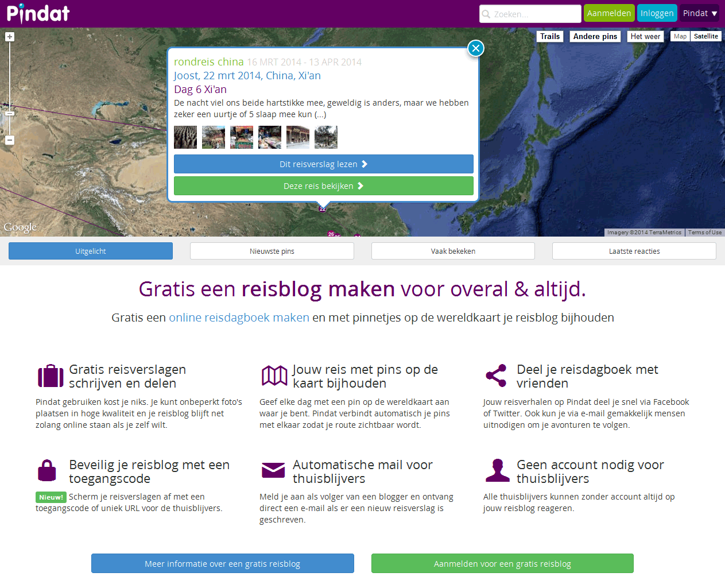Screen dimensions: 725x588
Task: Switch to Satellite view
Action: click(x=705, y=36)
